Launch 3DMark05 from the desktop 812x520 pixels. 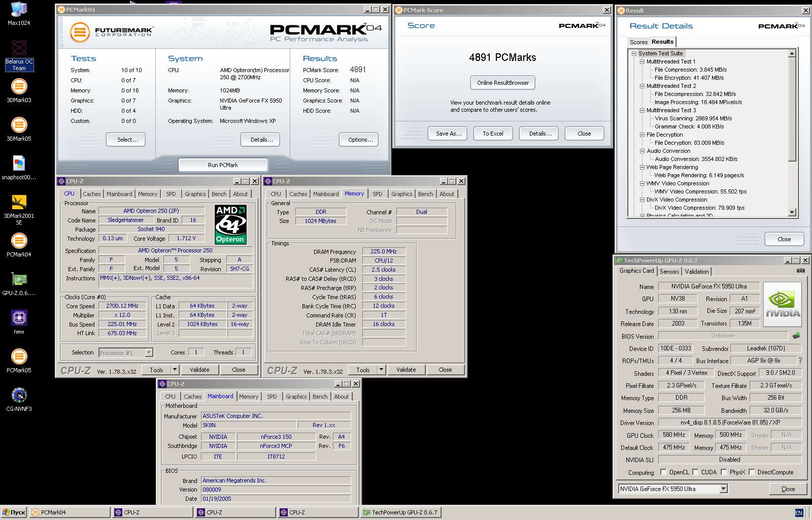point(19,129)
